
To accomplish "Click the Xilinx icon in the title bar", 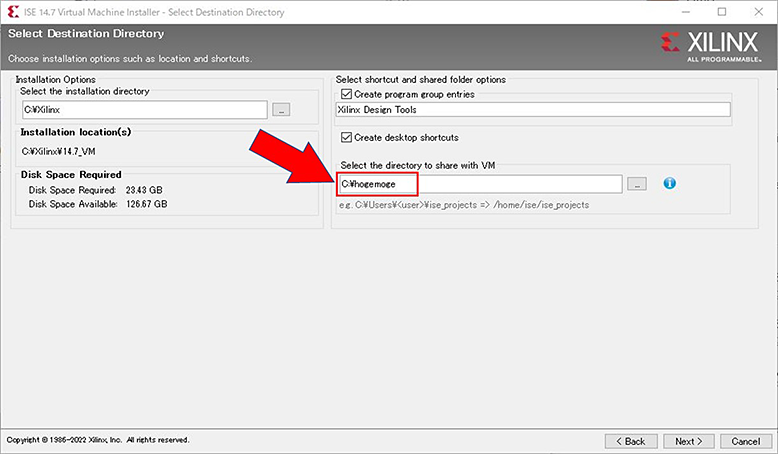I will coord(13,11).
